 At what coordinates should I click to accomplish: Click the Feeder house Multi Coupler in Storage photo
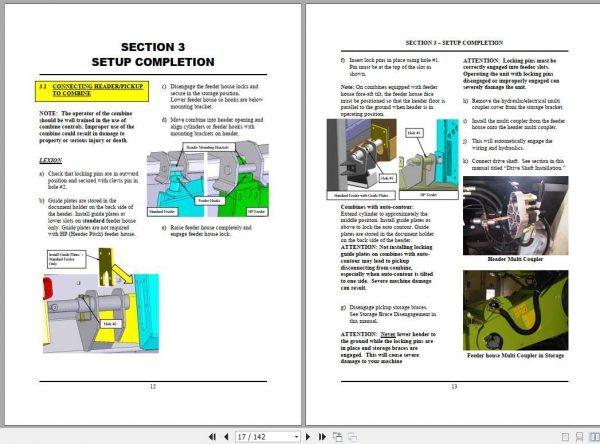[x=515, y=310]
